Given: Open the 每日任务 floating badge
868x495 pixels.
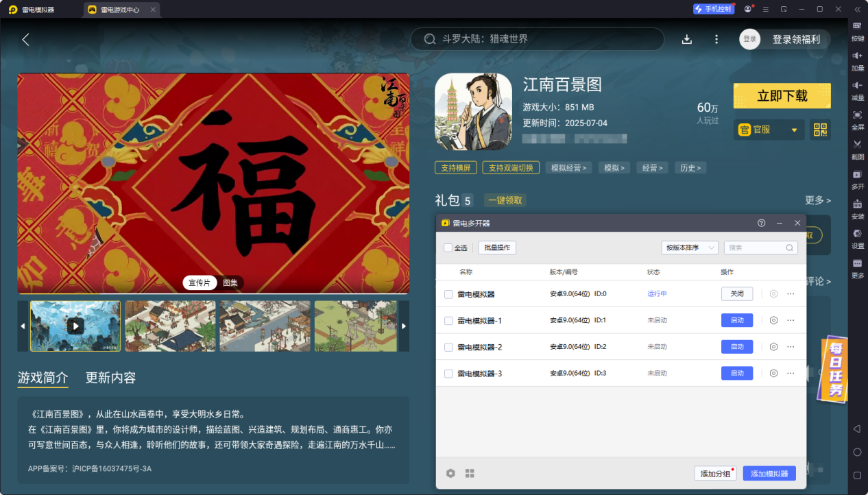Looking at the screenshot, I should tap(834, 370).
